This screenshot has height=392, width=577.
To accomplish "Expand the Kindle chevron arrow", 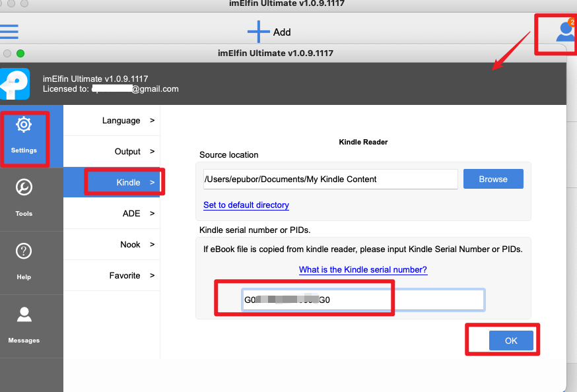I will [x=152, y=182].
